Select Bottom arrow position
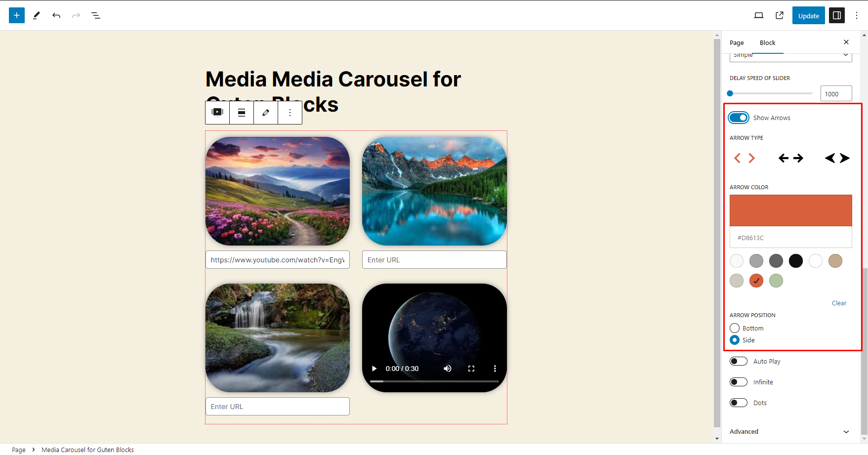Image resolution: width=868 pixels, height=455 pixels. 735,328
